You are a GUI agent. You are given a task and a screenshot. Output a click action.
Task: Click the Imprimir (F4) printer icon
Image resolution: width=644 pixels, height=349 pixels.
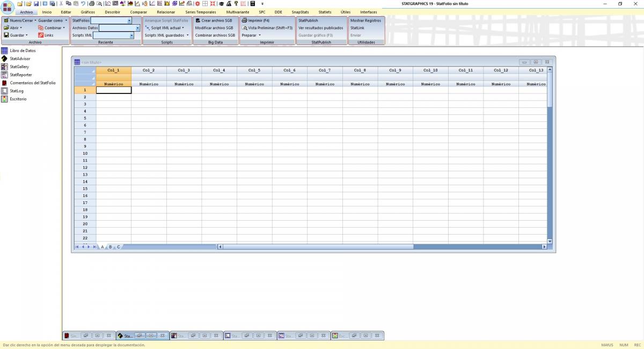click(244, 20)
